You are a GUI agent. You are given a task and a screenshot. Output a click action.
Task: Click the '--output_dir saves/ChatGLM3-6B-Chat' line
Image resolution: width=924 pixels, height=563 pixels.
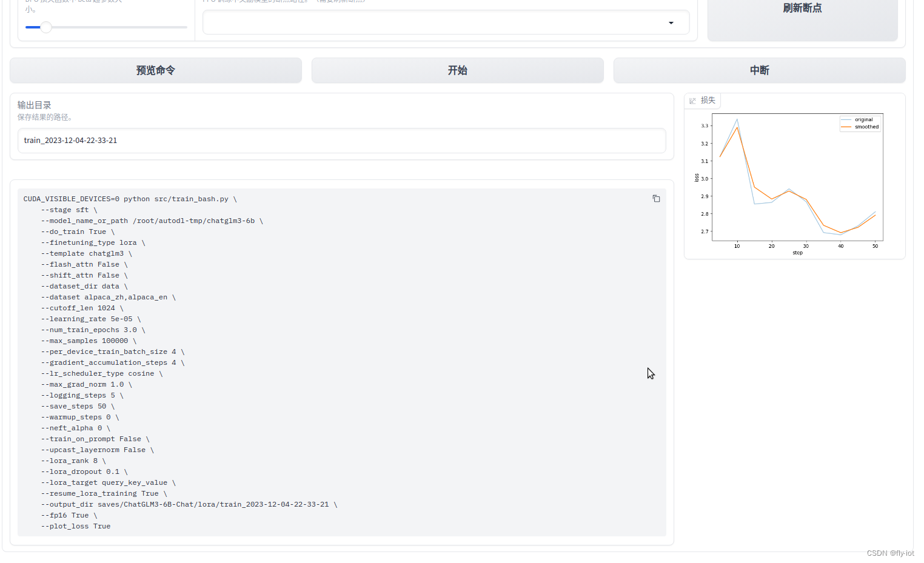pyautogui.click(x=189, y=504)
